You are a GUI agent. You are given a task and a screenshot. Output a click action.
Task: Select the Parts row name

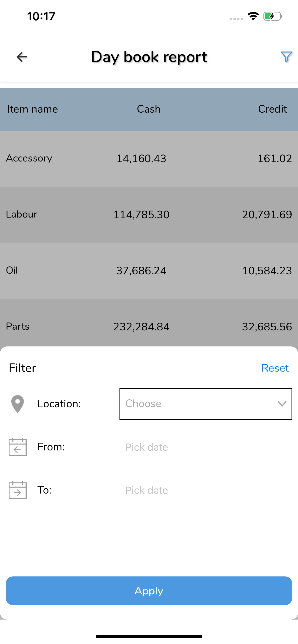click(x=18, y=326)
